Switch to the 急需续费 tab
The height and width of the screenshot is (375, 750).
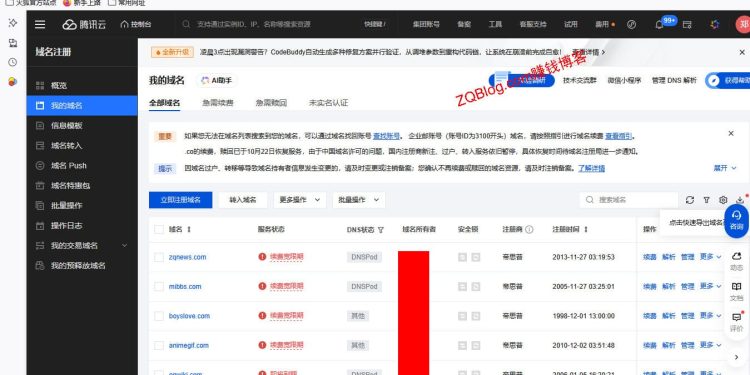(218, 103)
